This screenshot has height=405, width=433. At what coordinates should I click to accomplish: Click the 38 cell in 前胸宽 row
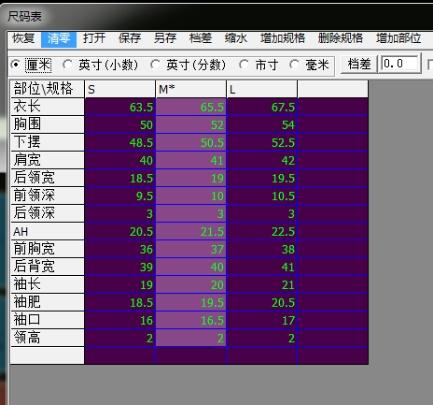point(262,249)
